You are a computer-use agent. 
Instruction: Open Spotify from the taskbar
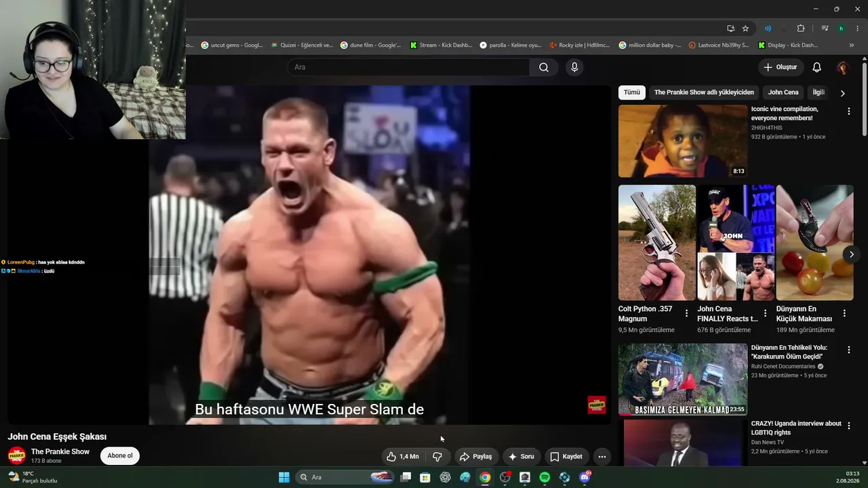coord(545,477)
